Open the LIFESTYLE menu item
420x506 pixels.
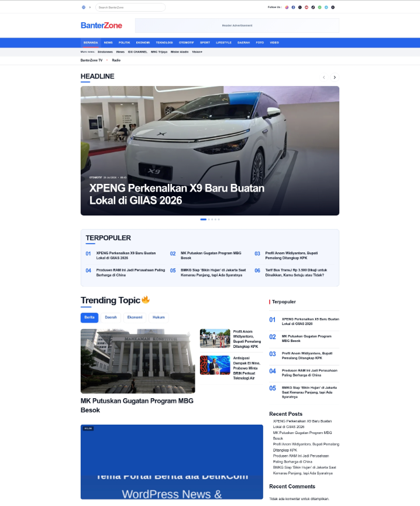pyautogui.click(x=223, y=43)
